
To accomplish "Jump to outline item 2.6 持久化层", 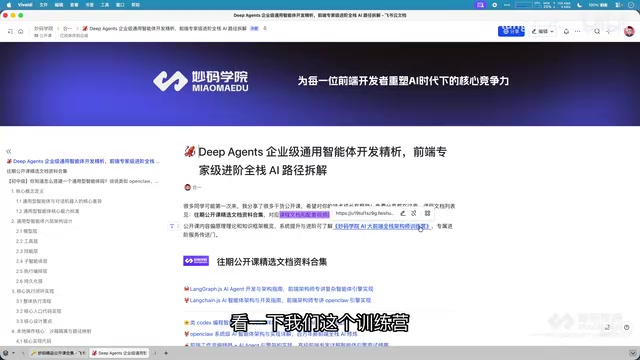I will click(29, 281).
